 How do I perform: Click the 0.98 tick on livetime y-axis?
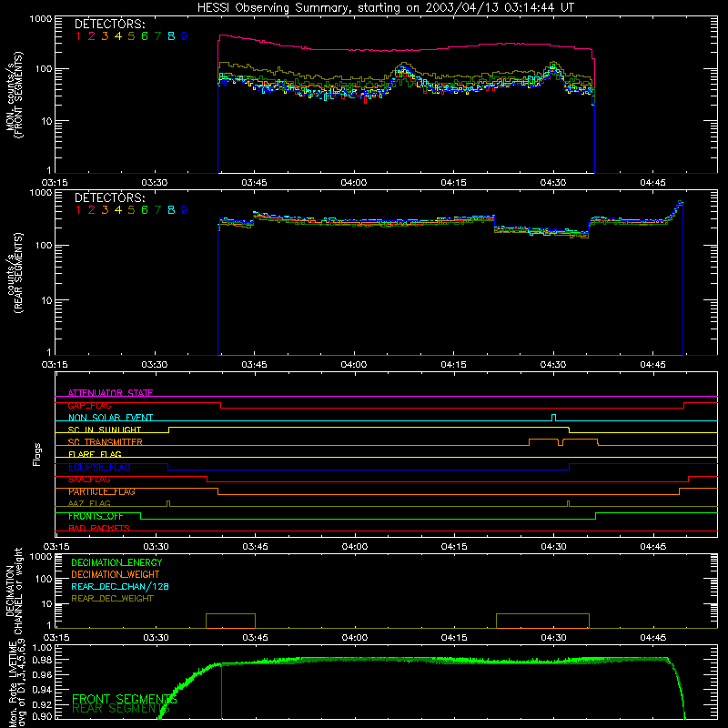pos(42,660)
